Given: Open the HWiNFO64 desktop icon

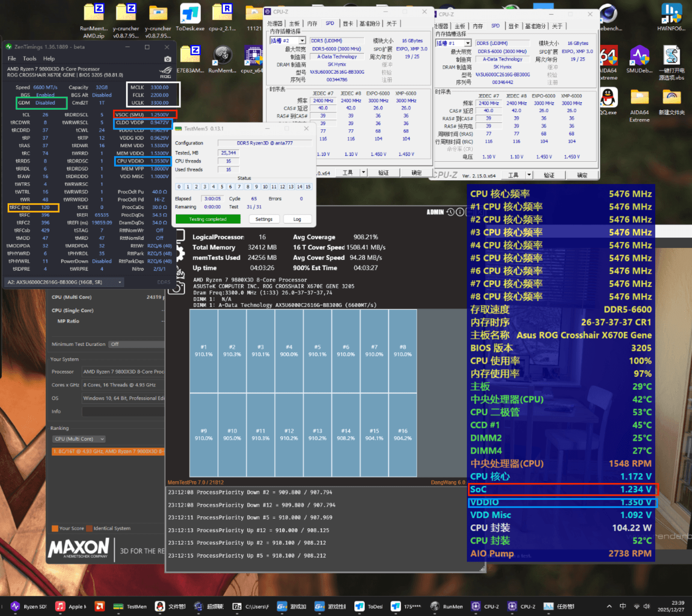Looking at the screenshot, I should click(x=671, y=18).
